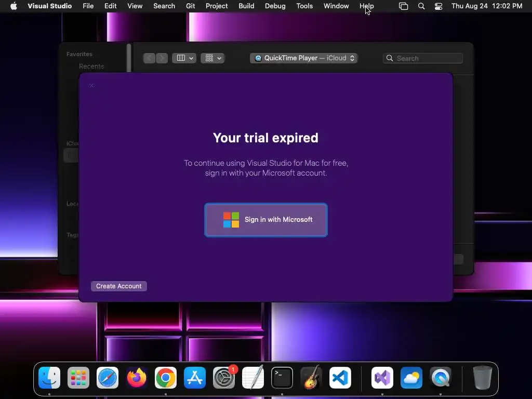532x399 pixels.
Task: Click Sign in with Microsoft
Action: pos(266,220)
